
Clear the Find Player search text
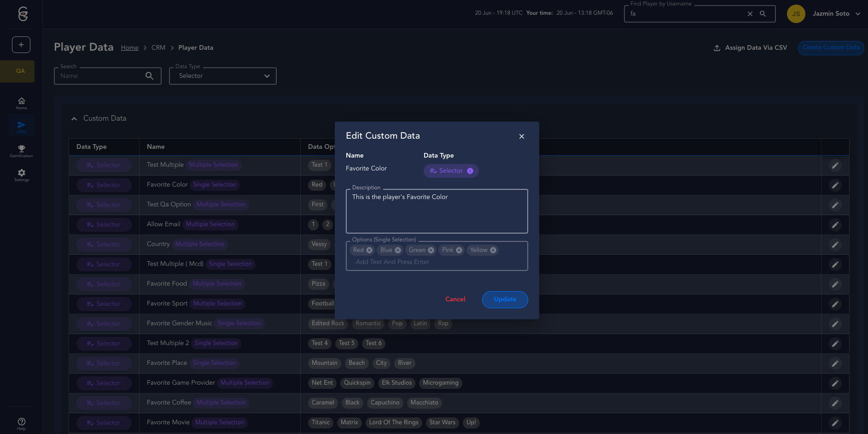[750, 14]
